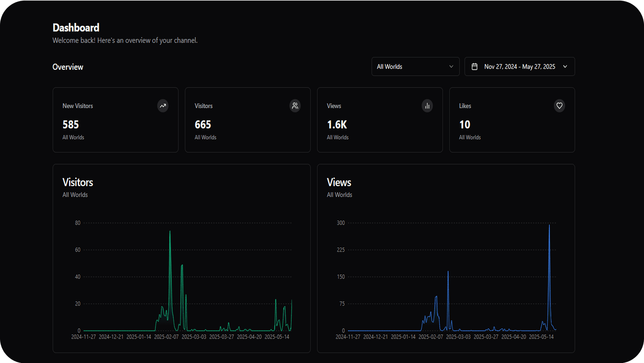Click the Visitors chart title
Screen dimensions: 644x363
coord(77,182)
